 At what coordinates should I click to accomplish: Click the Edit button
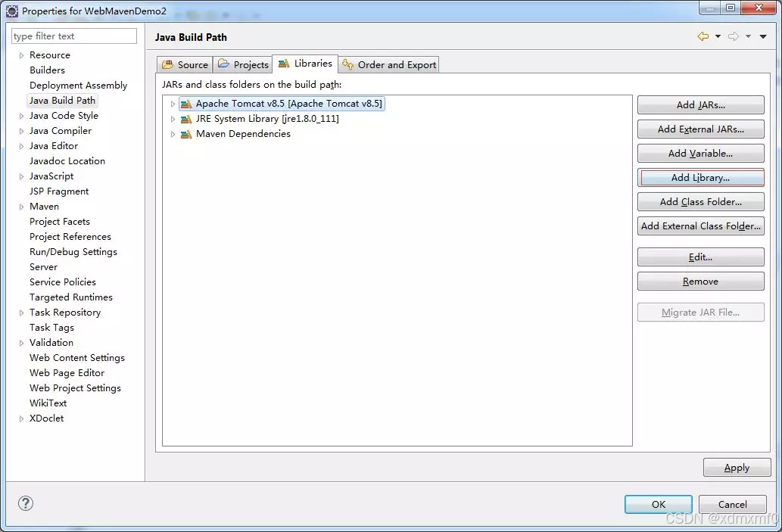point(701,257)
